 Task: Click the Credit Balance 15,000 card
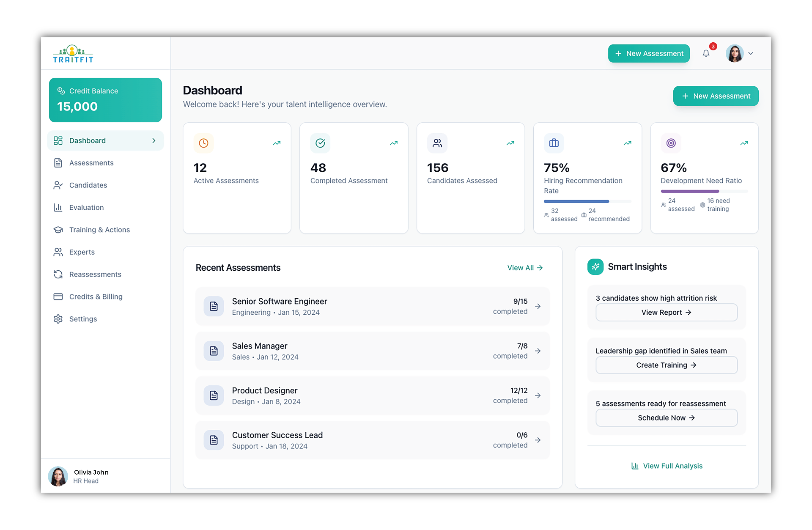tap(105, 100)
